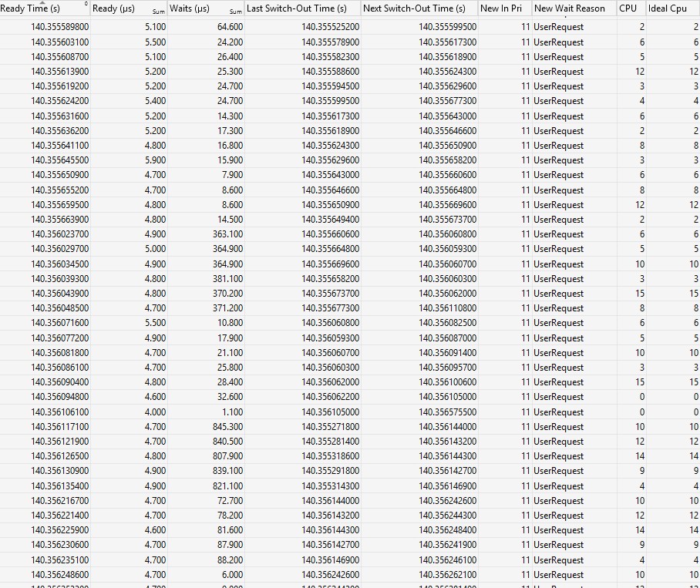Click New In Pri value in row 140.356216700
700x588 pixels.
(x=526, y=501)
